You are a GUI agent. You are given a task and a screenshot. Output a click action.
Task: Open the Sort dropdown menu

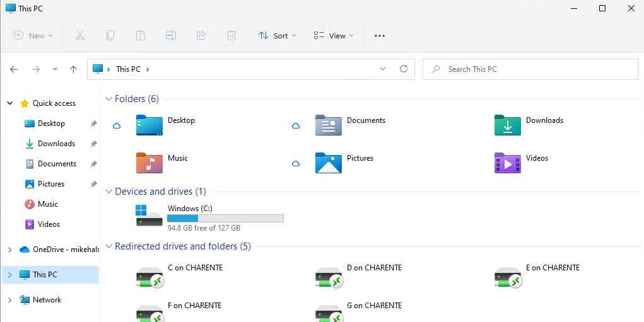(278, 36)
